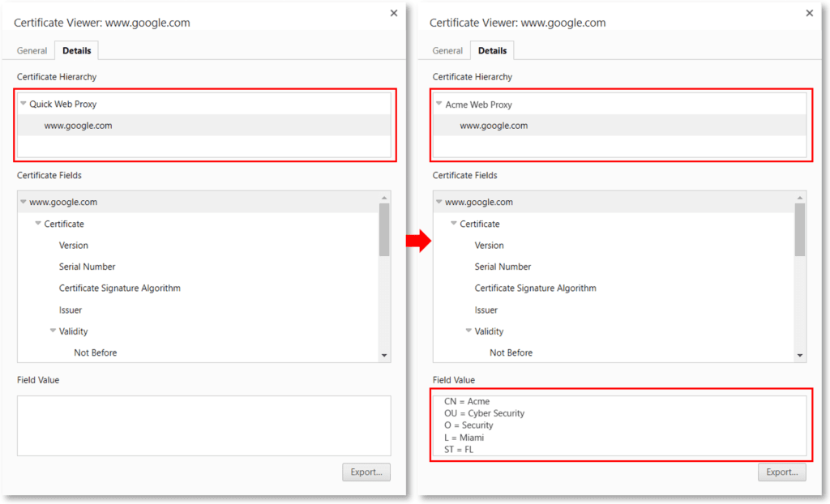The height and width of the screenshot is (504, 830).
Task: Select Certificate Signature Algorithm in right viewer
Action: point(535,288)
